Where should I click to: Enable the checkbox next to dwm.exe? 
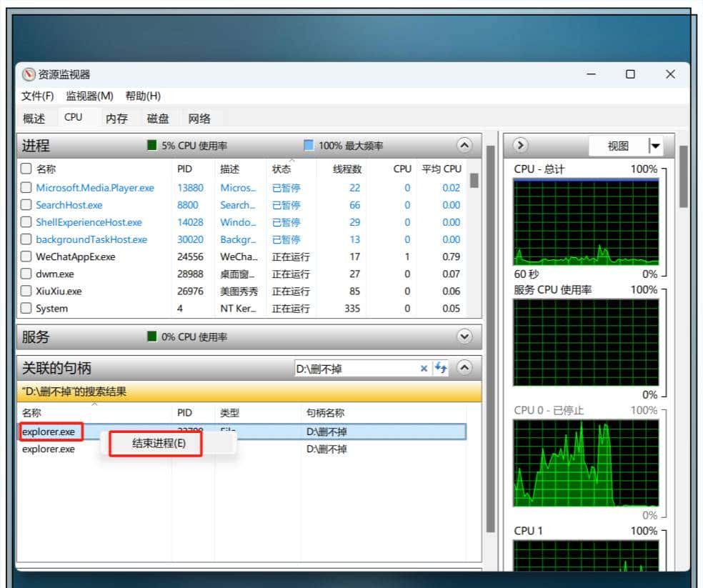(x=26, y=274)
